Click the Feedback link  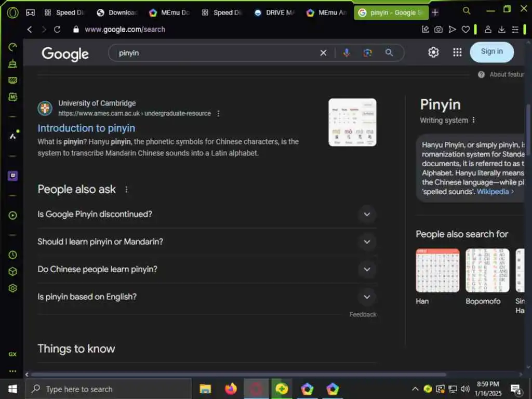[363, 314]
